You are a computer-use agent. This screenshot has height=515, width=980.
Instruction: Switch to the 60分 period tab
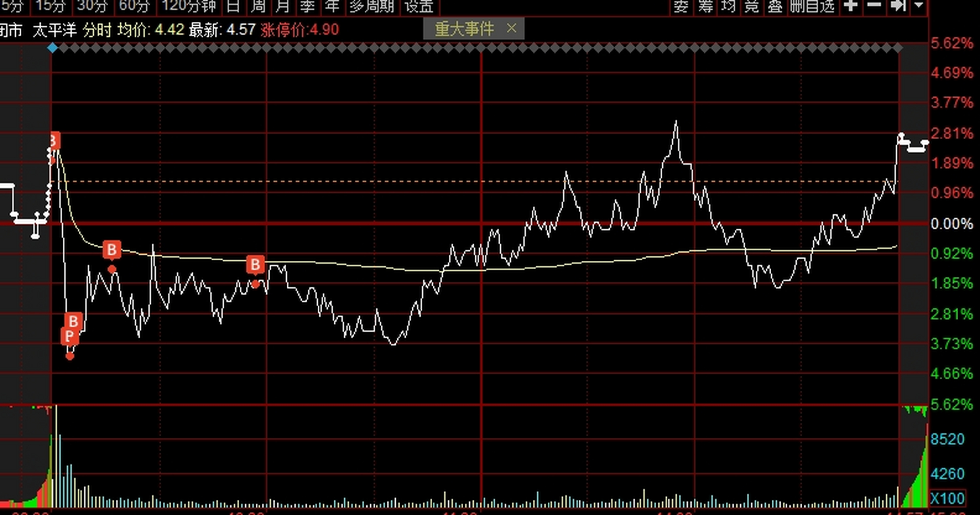coord(134,6)
